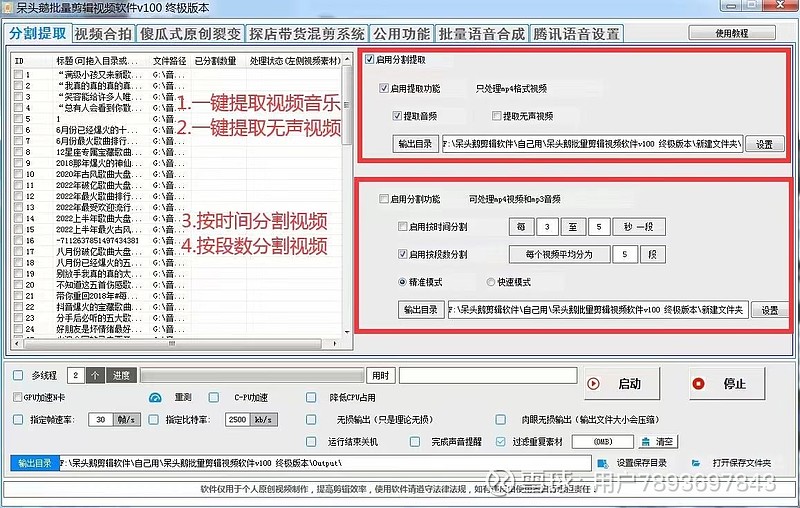The height and width of the screenshot is (508, 800).
Task: Click the 使用教程 button
Action: [732, 33]
